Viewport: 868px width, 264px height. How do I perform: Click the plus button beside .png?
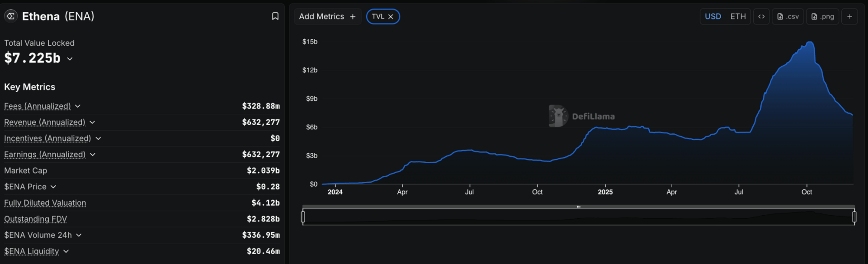pyautogui.click(x=849, y=17)
